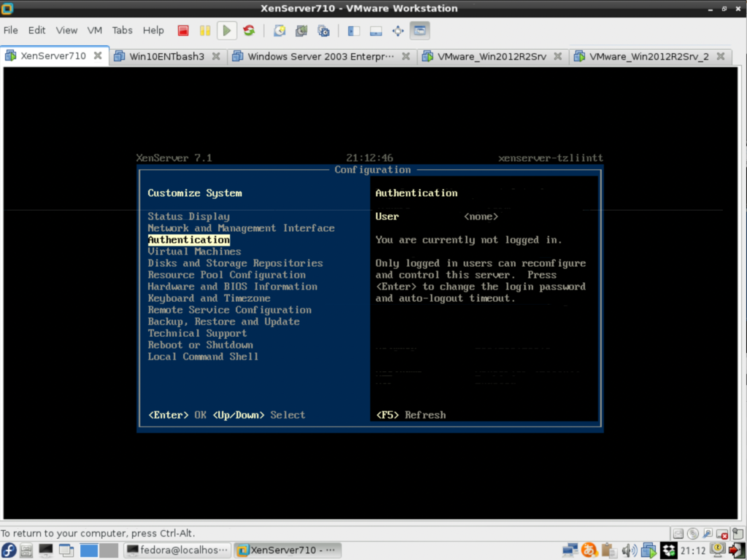
Task: Open the VM menu
Action: point(94,31)
